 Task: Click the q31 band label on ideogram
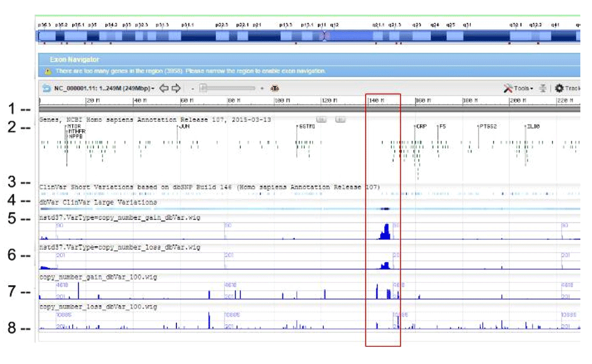pyautogui.click(x=467, y=25)
